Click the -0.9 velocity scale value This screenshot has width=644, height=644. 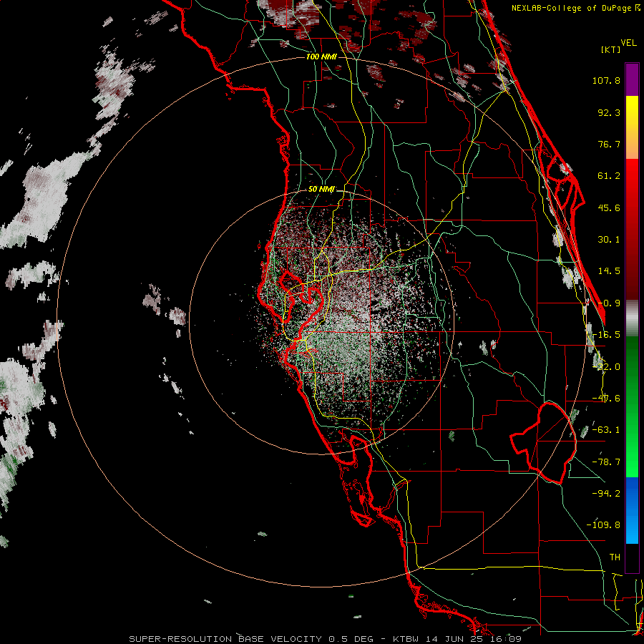[x=609, y=303]
